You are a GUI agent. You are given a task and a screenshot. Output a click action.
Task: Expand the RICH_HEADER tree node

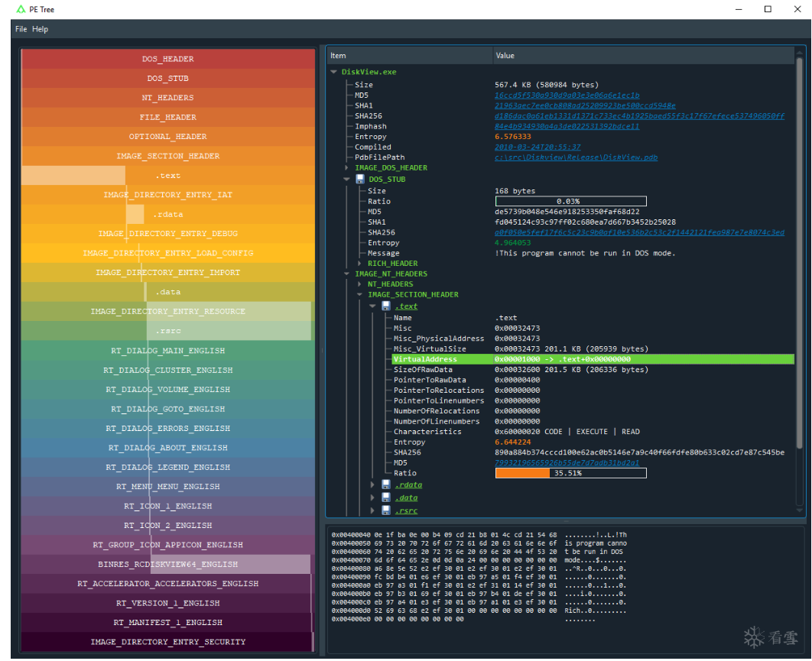360,264
